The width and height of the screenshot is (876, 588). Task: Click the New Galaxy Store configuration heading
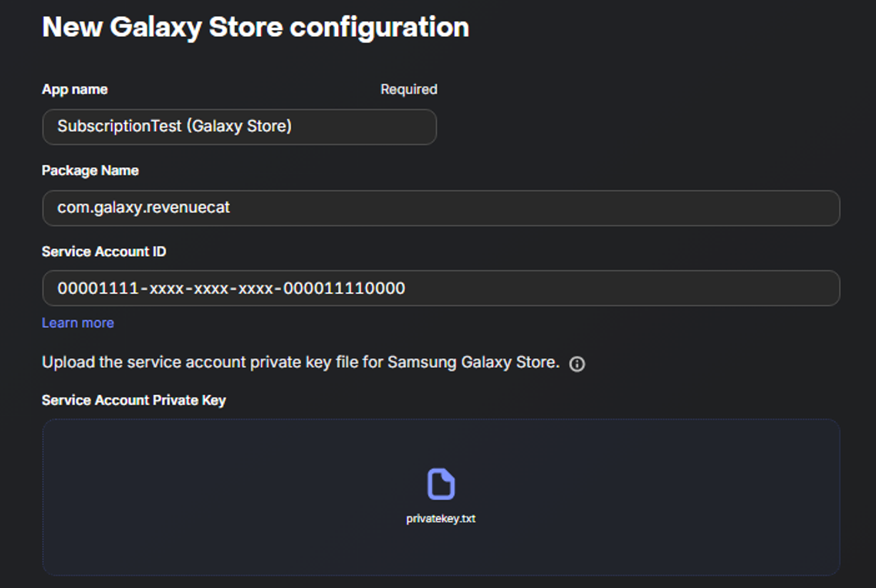tap(255, 27)
